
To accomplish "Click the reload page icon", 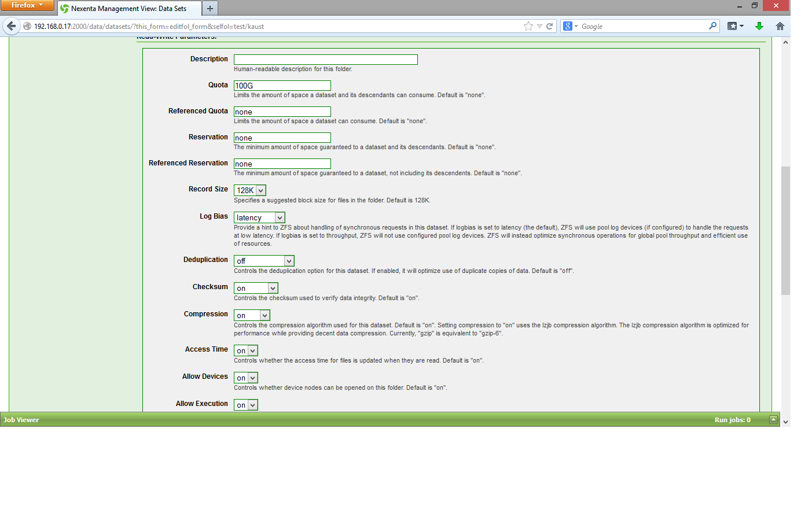I will pos(549,26).
